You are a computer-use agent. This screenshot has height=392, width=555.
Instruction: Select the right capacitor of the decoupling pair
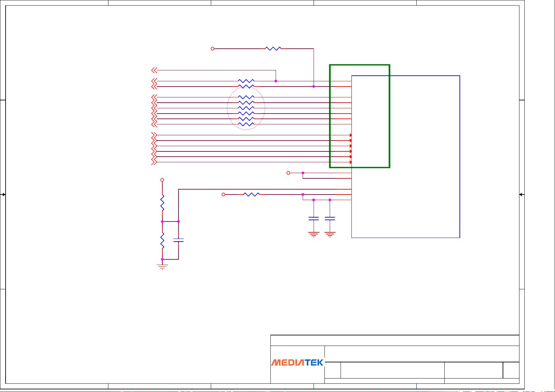330,218
